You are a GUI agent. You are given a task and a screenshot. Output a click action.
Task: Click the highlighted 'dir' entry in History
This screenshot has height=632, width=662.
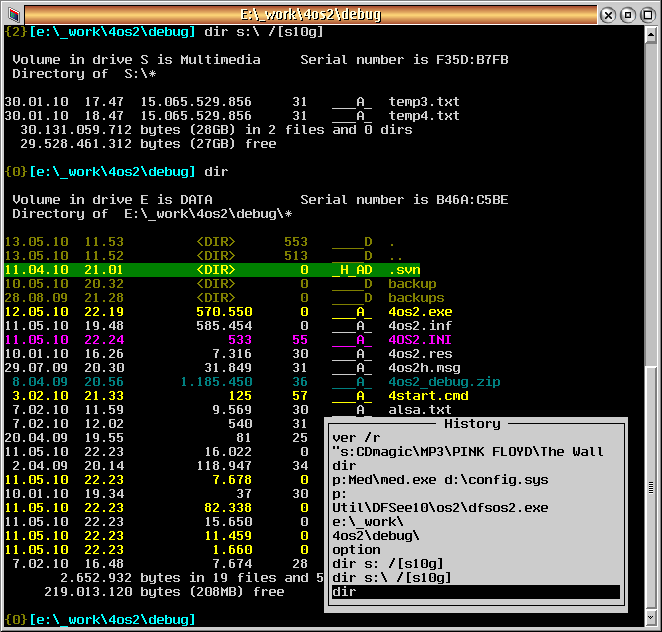[475, 592]
